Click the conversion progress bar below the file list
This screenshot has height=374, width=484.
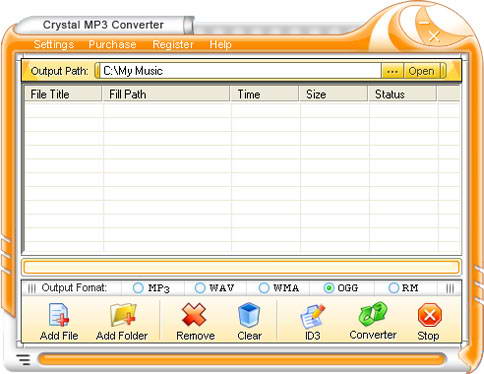pyautogui.click(x=241, y=267)
